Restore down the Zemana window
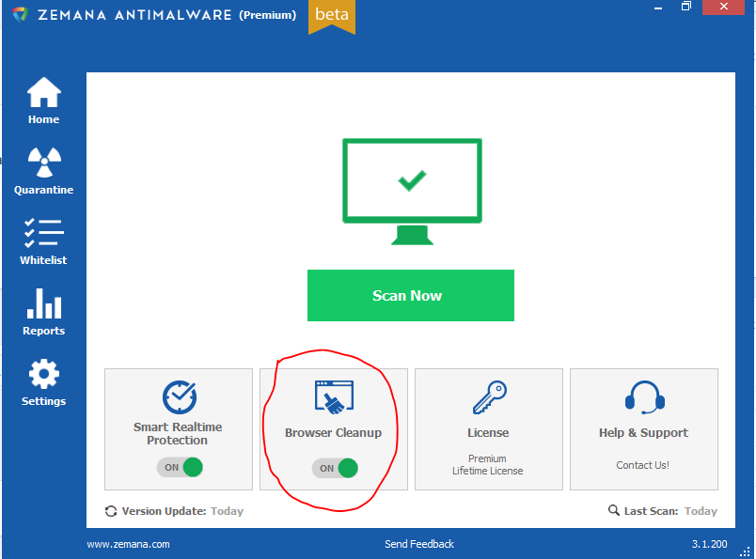The image size is (756, 559). [x=686, y=7]
